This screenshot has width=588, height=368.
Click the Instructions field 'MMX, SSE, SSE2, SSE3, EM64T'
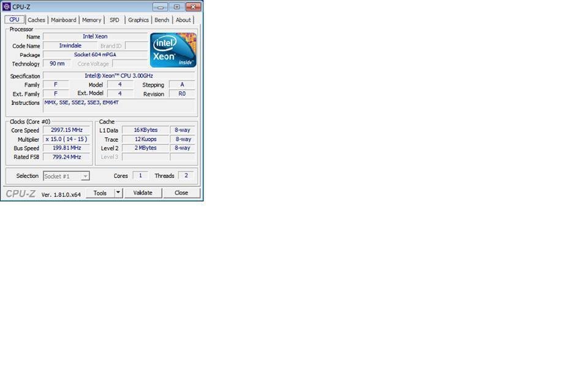coord(119,105)
